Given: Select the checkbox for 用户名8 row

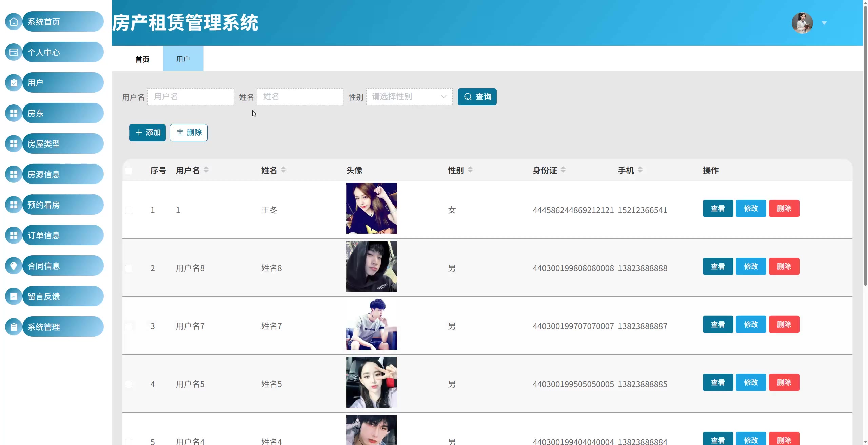Looking at the screenshot, I should (x=129, y=268).
